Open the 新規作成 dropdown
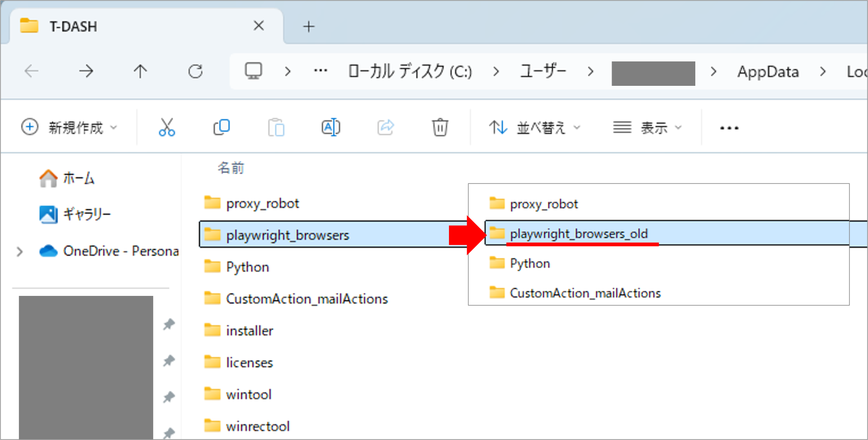 click(69, 127)
